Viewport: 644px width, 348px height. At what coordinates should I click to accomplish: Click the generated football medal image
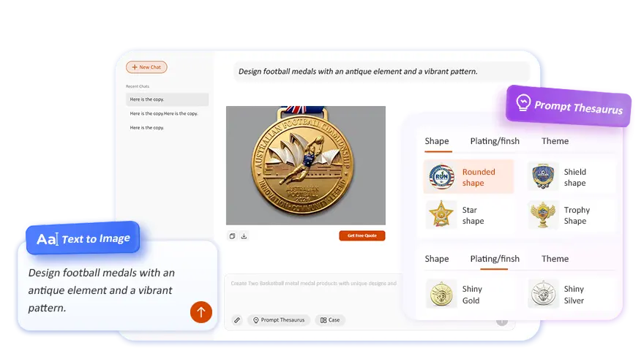pyautogui.click(x=306, y=165)
